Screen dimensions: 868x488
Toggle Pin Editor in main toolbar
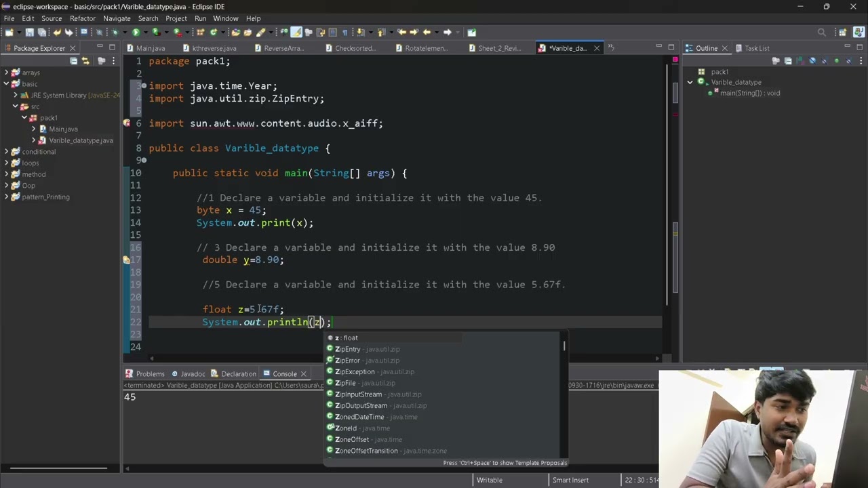(472, 32)
